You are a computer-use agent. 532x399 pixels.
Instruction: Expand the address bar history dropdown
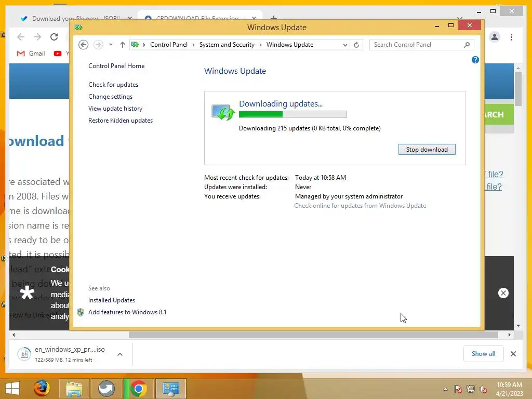(345, 45)
